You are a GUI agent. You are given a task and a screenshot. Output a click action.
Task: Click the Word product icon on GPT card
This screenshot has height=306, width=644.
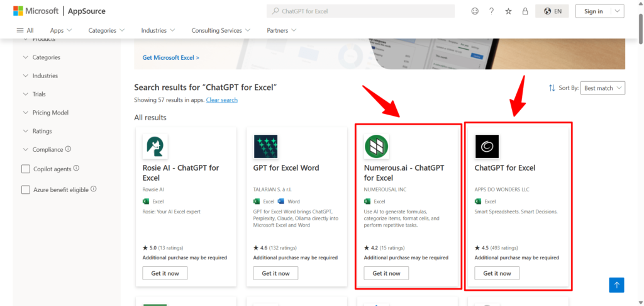(281, 201)
